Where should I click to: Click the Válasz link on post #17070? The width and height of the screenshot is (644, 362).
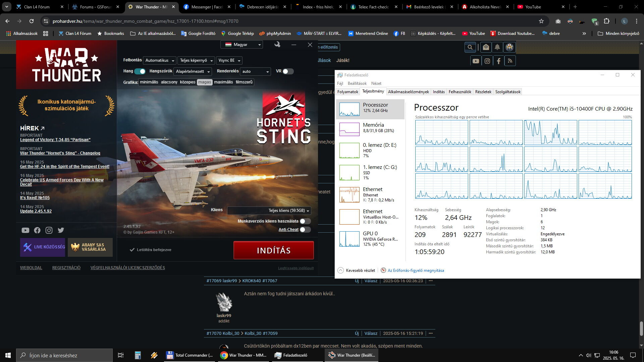[371, 334]
